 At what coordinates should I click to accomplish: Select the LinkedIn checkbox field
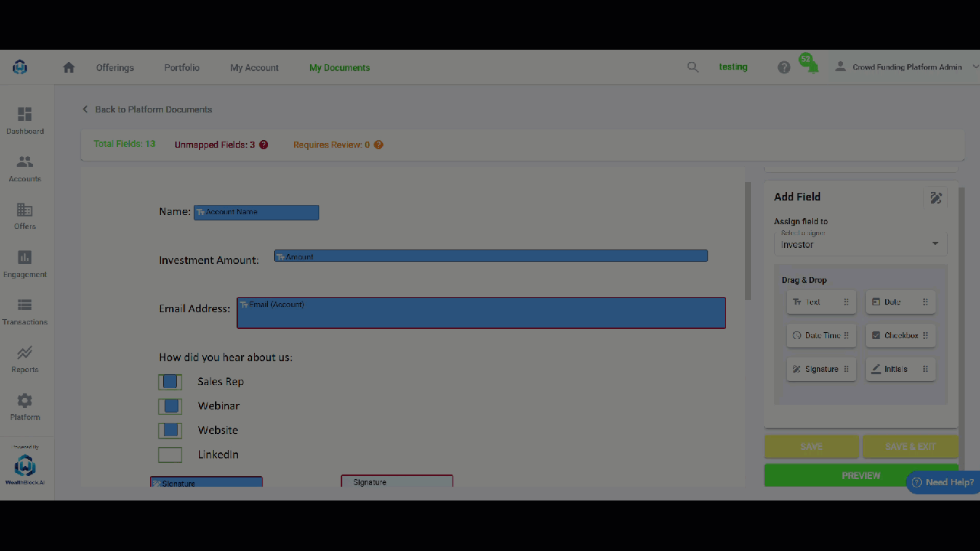coord(170,455)
